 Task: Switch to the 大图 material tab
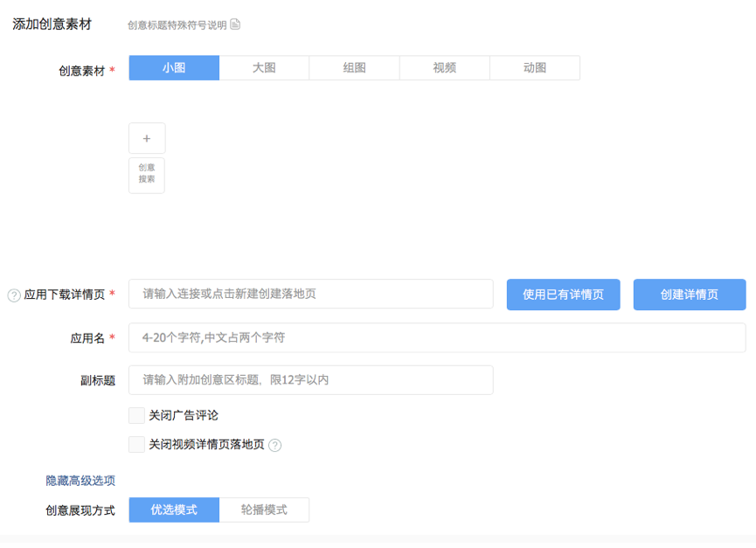pyautogui.click(x=264, y=68)
